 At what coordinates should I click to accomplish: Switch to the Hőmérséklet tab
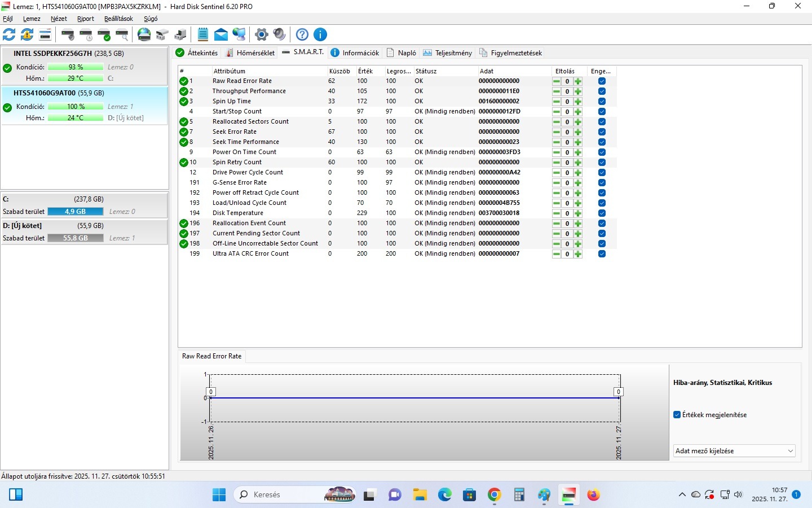point(250,53)
